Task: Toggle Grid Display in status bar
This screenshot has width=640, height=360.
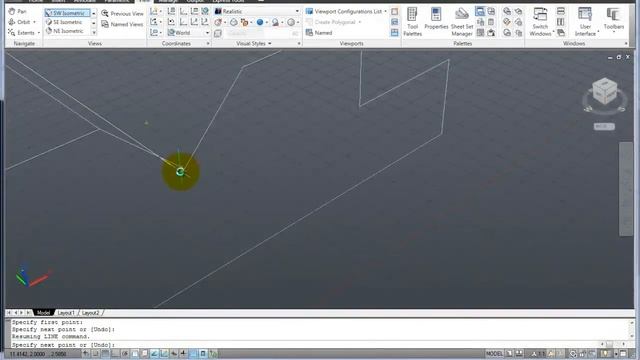Action: coord(105,353)
